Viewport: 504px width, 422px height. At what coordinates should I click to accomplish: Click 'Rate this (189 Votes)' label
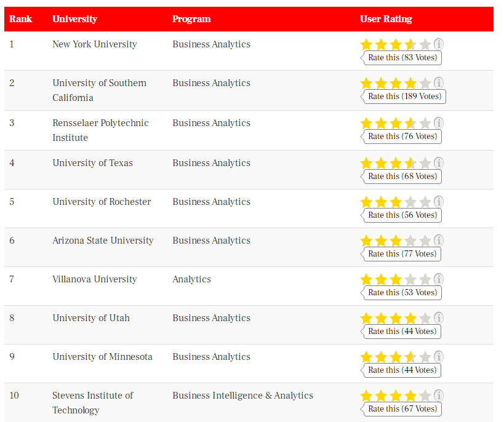coord(404,97)
